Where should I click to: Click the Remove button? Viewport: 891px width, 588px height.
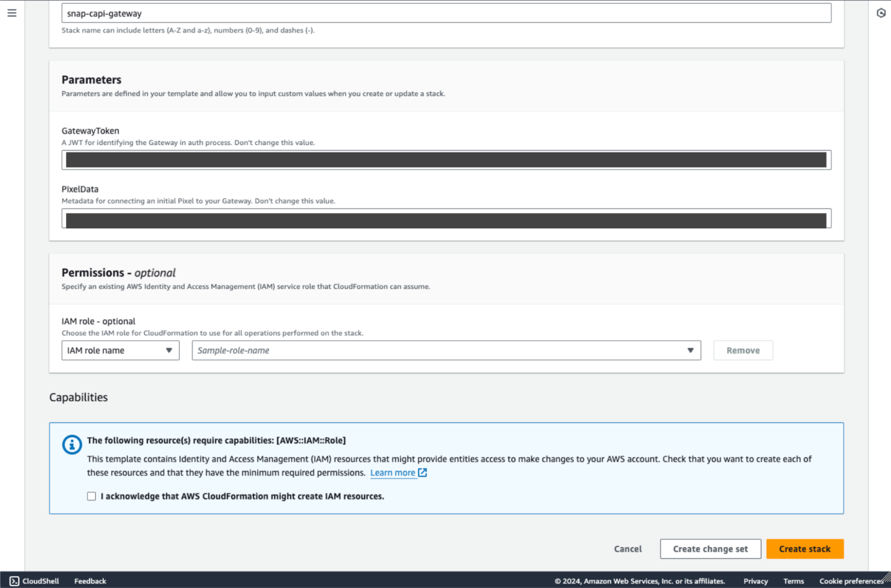click(x=743, y=350)
